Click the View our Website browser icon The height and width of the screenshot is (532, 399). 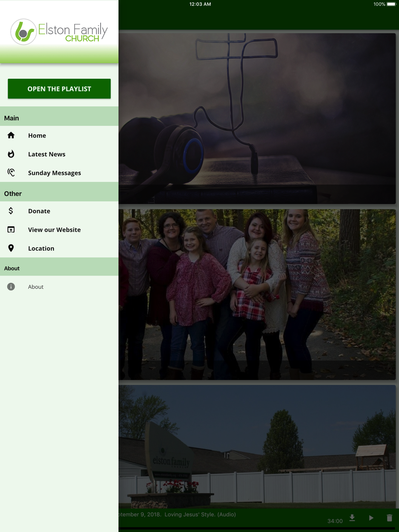pyautogui.click(x=11, y=229)
